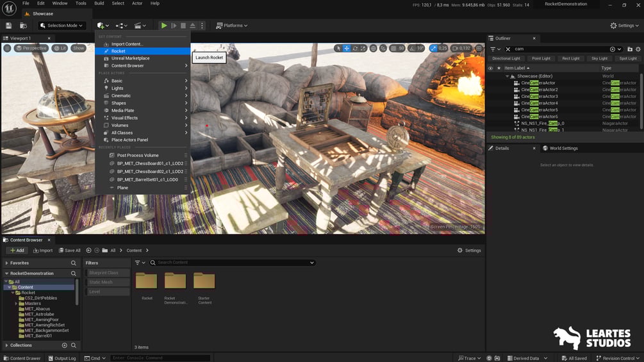This screenshot has height=362, width=644.
Task: Toggle grid snapping icon
Action: click(393, 49)
